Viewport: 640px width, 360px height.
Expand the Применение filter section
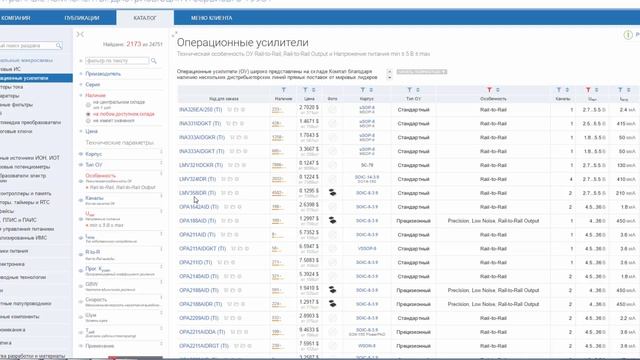pos(100,346)
